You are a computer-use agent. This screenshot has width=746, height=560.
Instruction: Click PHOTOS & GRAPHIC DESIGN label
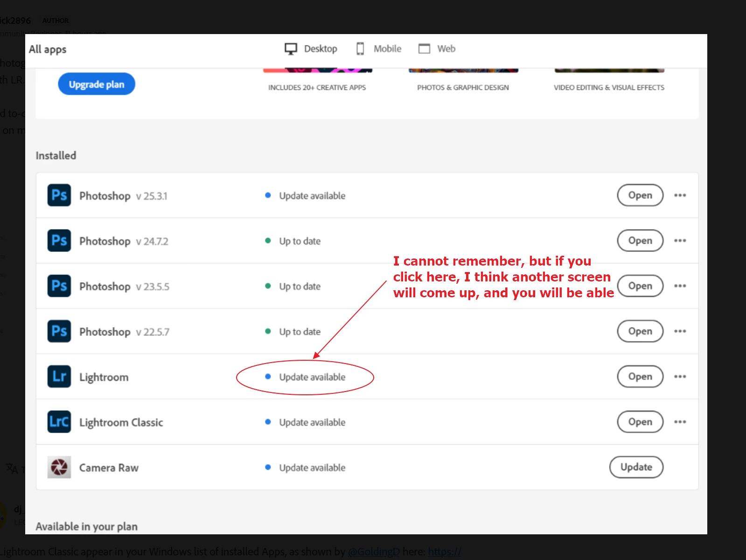463,87
